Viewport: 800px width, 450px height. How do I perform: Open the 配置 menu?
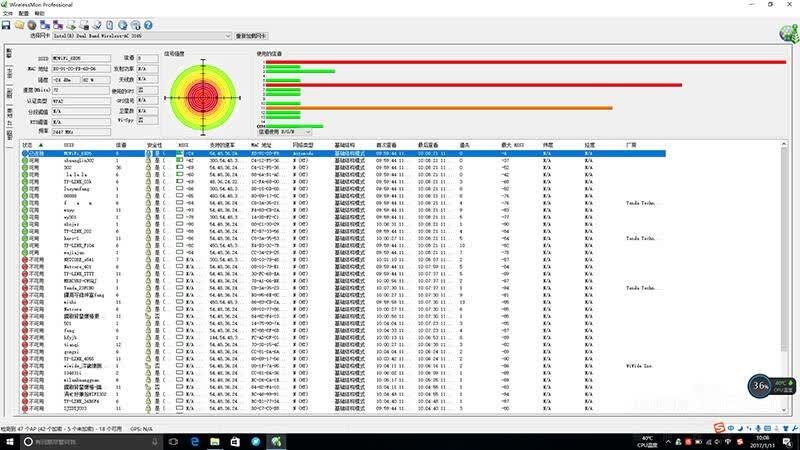23,13
